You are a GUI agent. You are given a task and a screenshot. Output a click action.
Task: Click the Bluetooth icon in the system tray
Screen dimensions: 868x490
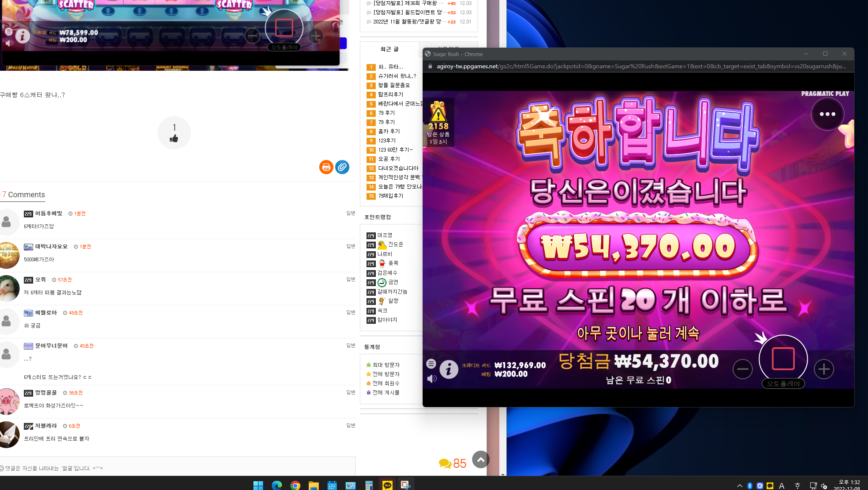(x=750, y=486)
